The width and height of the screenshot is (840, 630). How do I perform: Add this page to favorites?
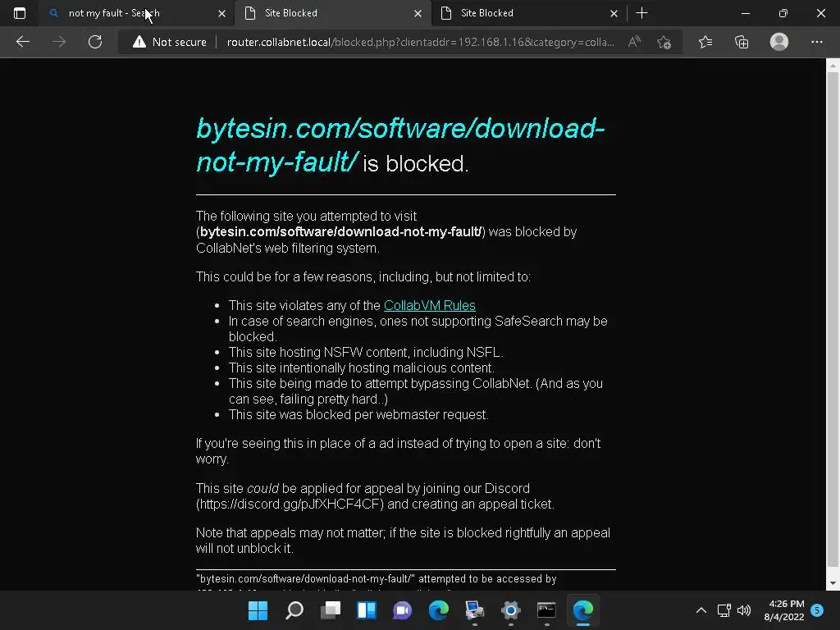[664, 42]
